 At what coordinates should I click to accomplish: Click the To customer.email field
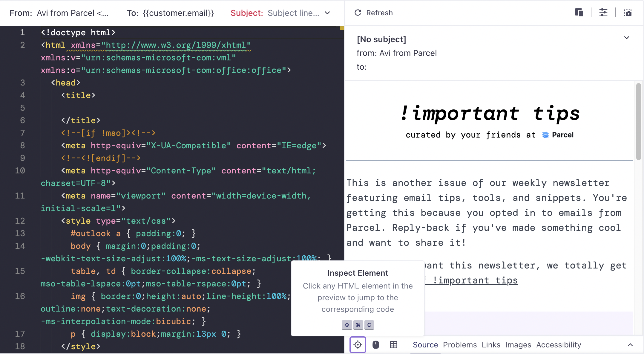178,13
